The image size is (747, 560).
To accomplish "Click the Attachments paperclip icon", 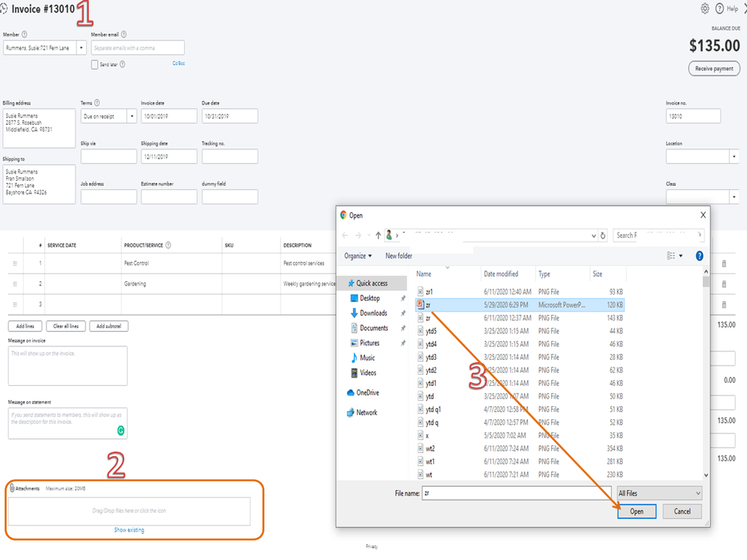I will (12, 488).
